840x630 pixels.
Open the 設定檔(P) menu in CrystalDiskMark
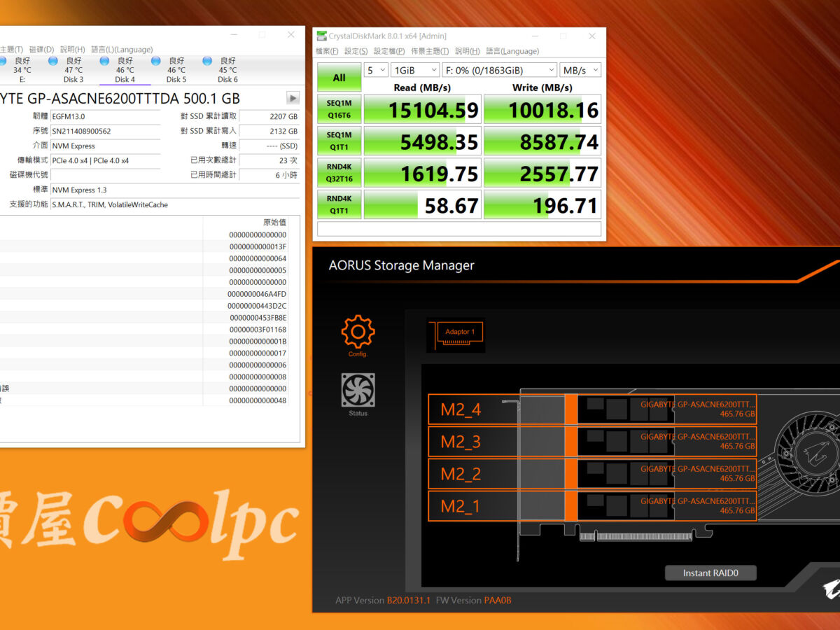[x=389, y=51]
